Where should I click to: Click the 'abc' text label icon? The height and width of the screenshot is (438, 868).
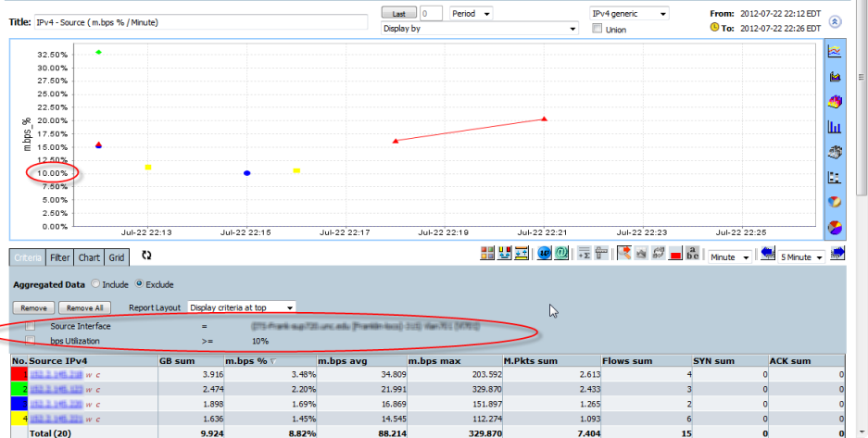pyautogui.click(x=693, y=254)
